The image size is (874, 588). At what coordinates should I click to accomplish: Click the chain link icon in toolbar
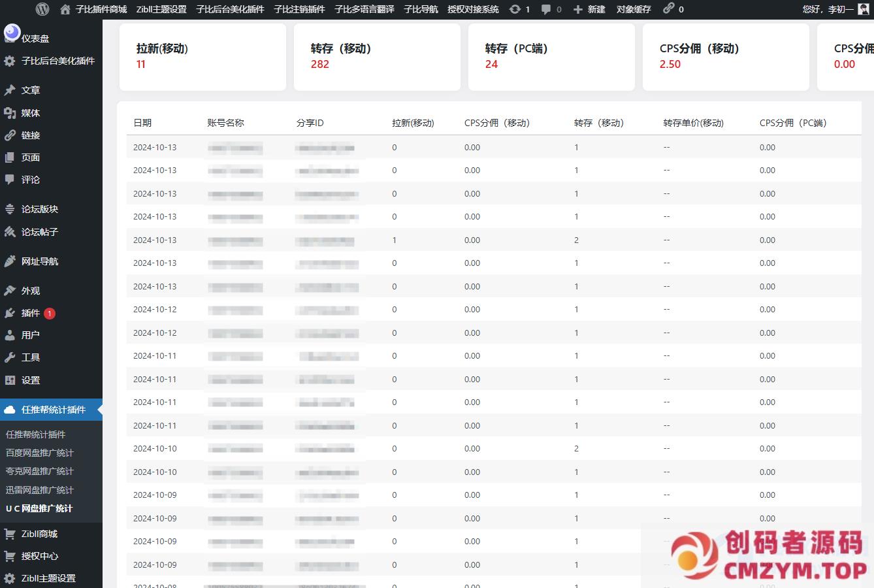[x=668, y=8]
